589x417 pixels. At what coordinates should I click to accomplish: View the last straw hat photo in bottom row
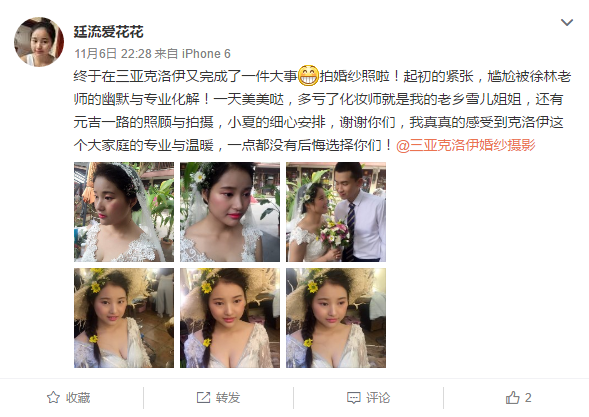pos(336,318)
